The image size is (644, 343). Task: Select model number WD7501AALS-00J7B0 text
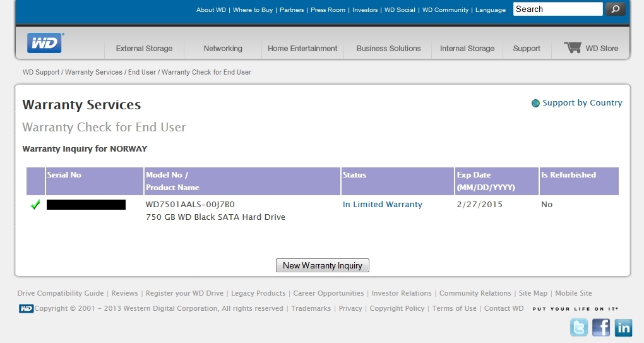click(x=190, y=204)
